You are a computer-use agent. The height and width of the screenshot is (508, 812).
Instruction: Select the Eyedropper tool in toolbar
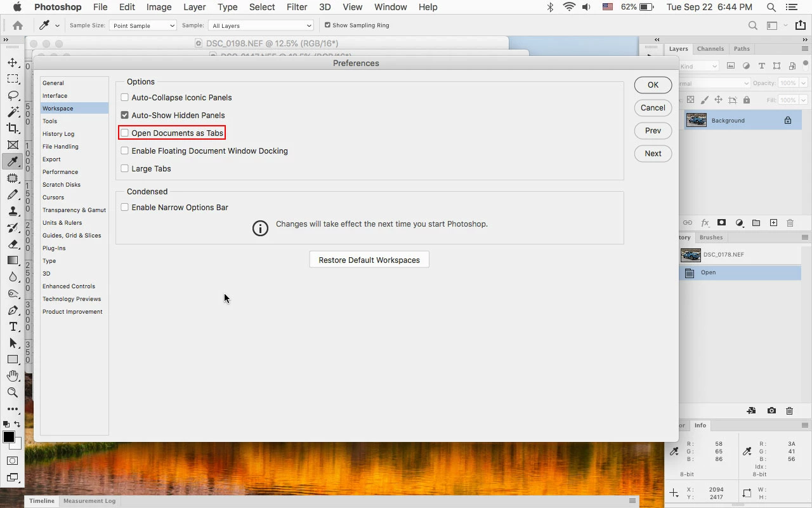[x=12, y=161]
